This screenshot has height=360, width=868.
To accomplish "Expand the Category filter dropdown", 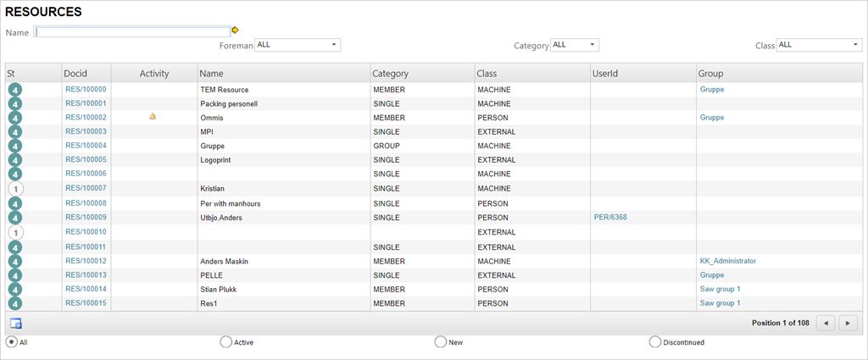I will point(575,46).
